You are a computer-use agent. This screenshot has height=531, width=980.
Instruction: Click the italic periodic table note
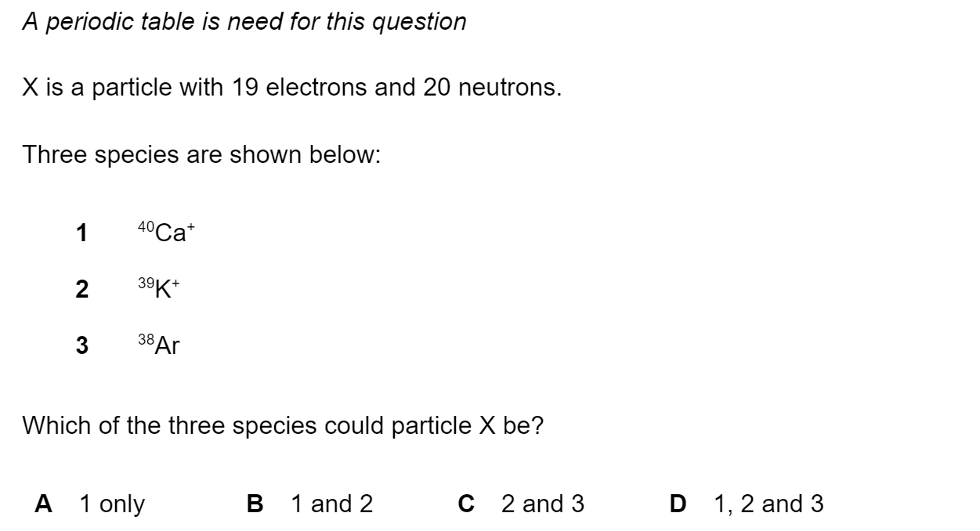coord(244,22)
